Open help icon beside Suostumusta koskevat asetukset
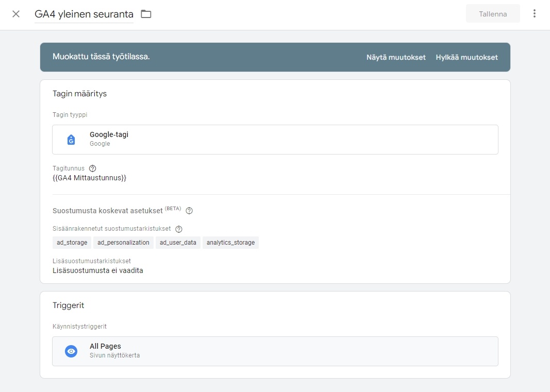Viewport: 550px width, 392px height. [x=189, y=211]
